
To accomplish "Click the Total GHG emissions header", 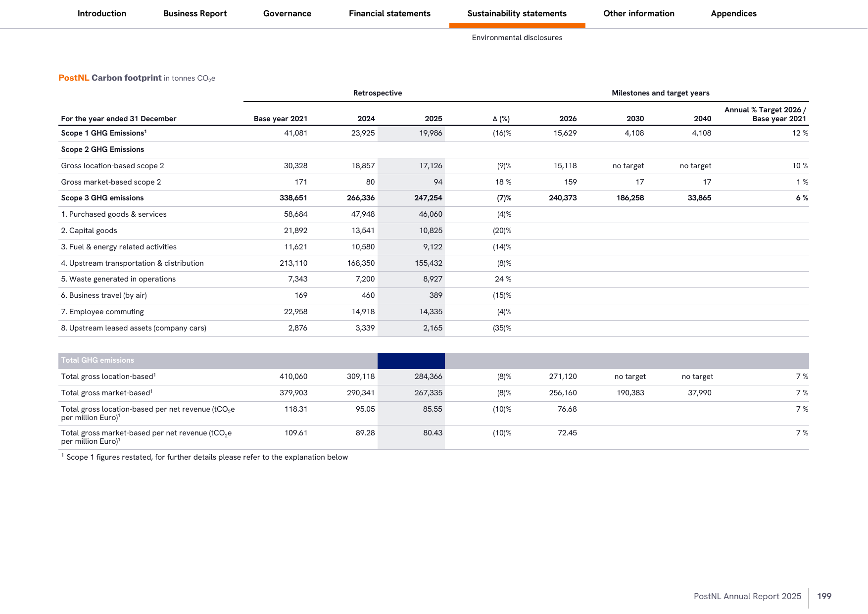I will tap(97, 360).
